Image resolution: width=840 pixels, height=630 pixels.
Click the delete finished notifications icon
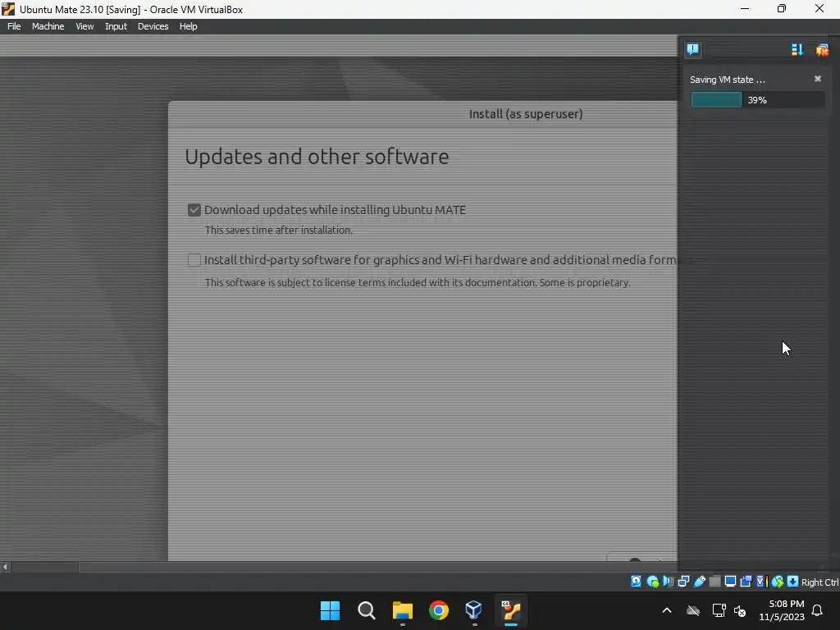pyautogui.click(x=822, y=50)
